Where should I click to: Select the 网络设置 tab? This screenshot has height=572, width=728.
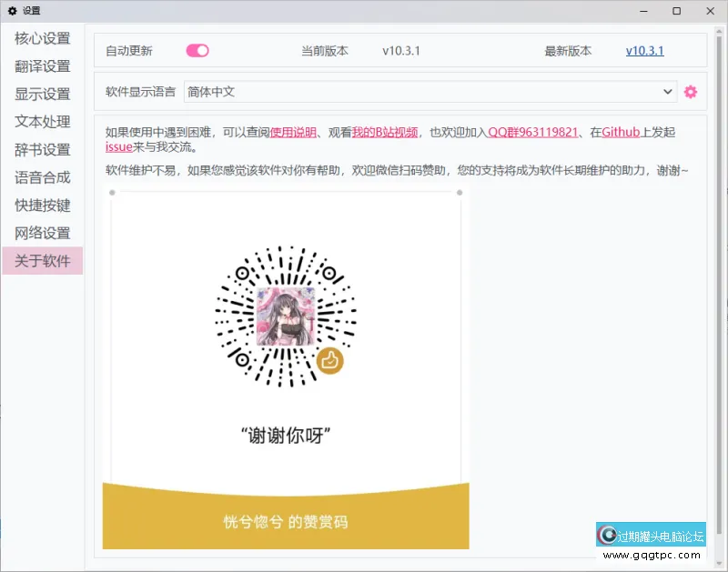43,233
